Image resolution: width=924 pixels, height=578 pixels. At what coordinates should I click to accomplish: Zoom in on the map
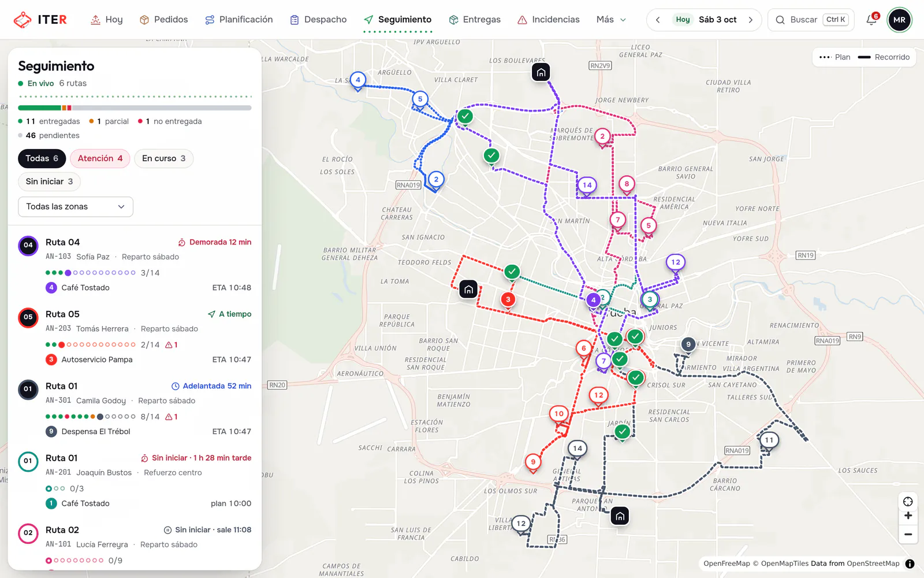click(908, 516)
